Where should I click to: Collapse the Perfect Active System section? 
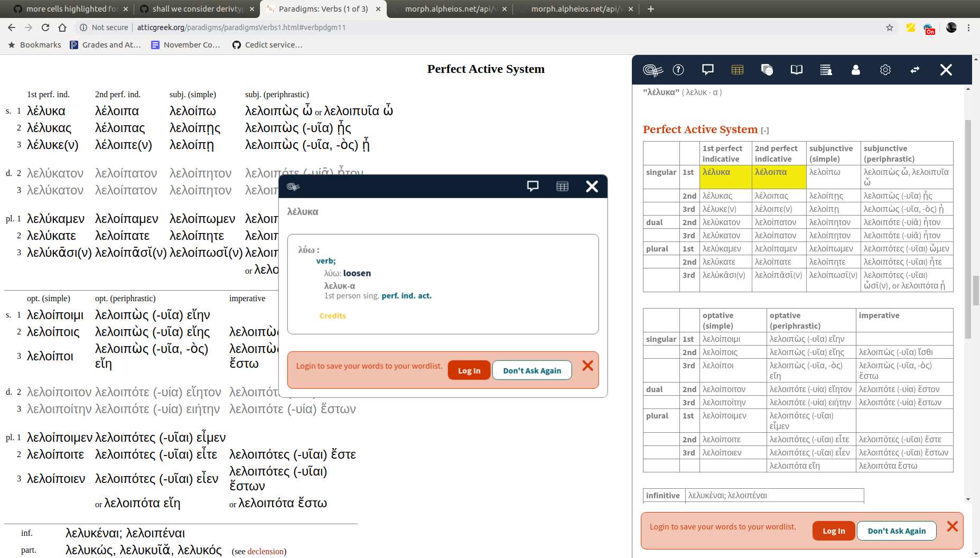click(x=764, y=131)
